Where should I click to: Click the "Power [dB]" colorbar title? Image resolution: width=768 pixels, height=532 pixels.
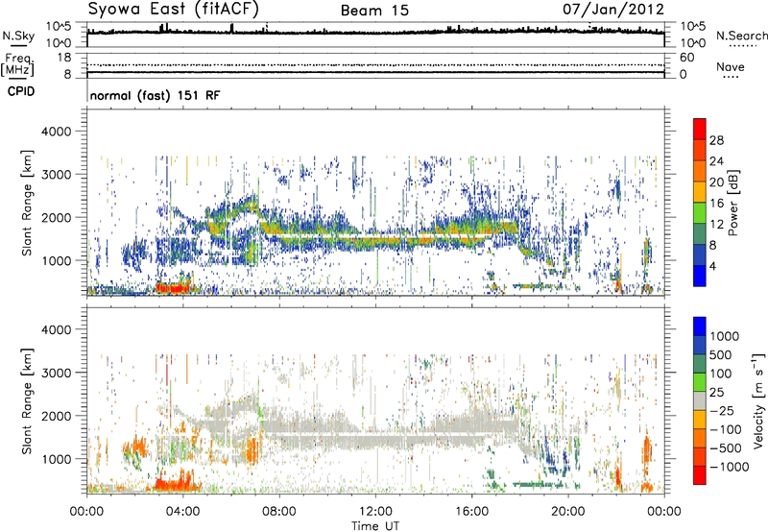click(x=733, y=203)
